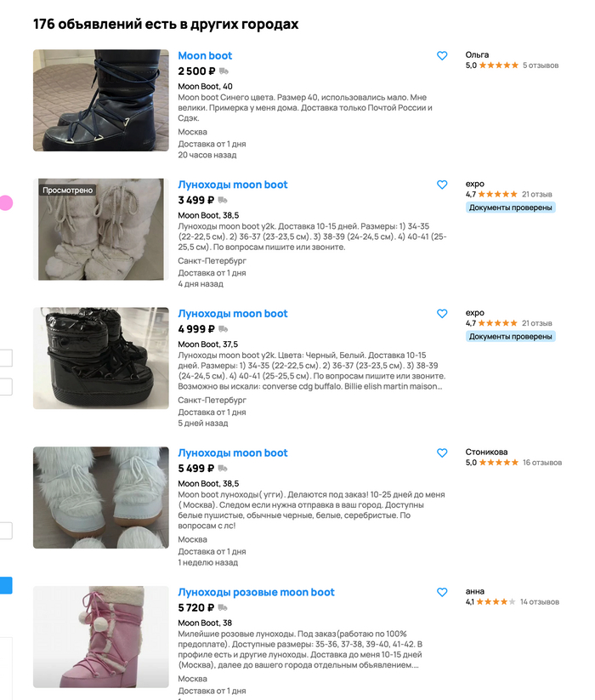Open the white furry boots thumbnail marked Просмотрено
Viewport: 595px width, 700px height.
pos(101,230)
